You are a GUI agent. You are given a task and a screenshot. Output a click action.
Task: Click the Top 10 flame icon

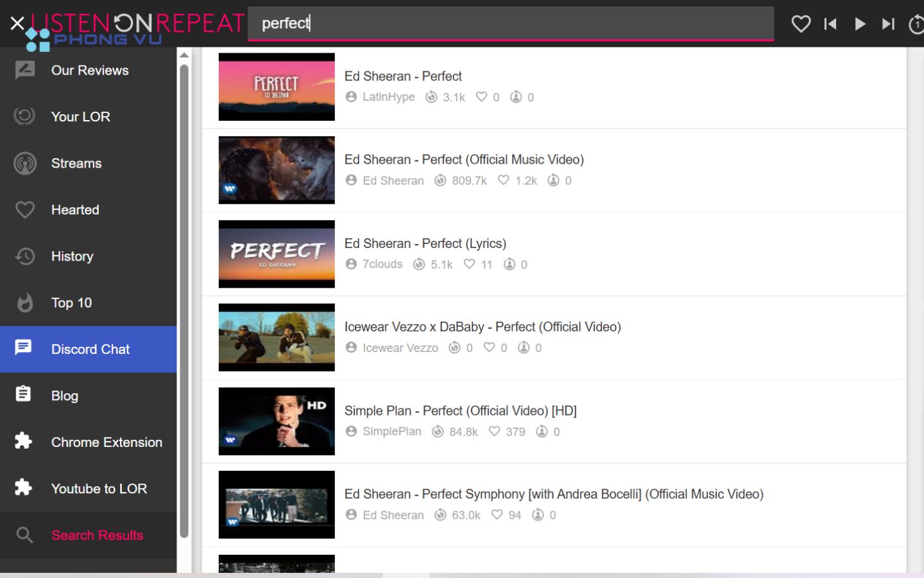click(25, 302)
